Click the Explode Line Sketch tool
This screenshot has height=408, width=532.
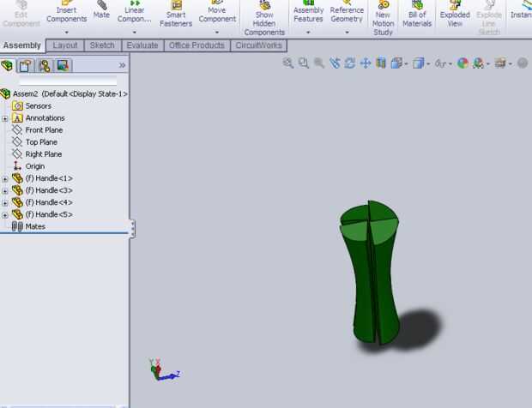point(489,18)
